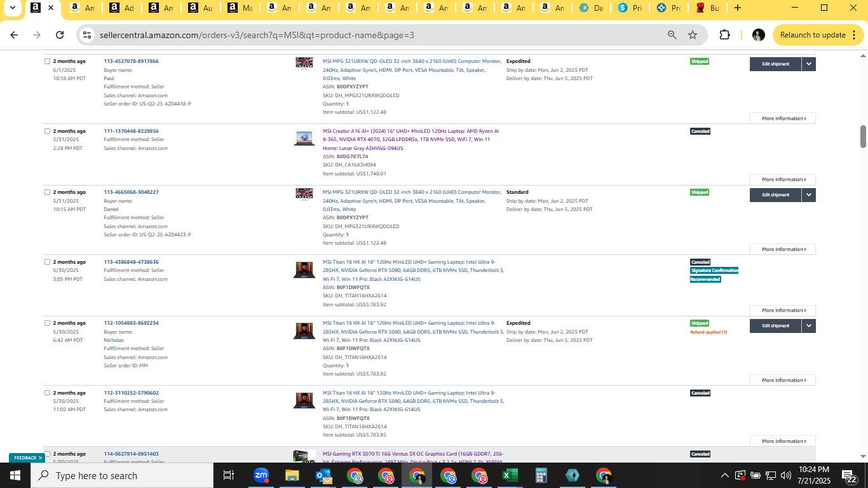Switch to the 'Ma' browser tab
This screenshot has width=868, height=488.
point(239,8)
